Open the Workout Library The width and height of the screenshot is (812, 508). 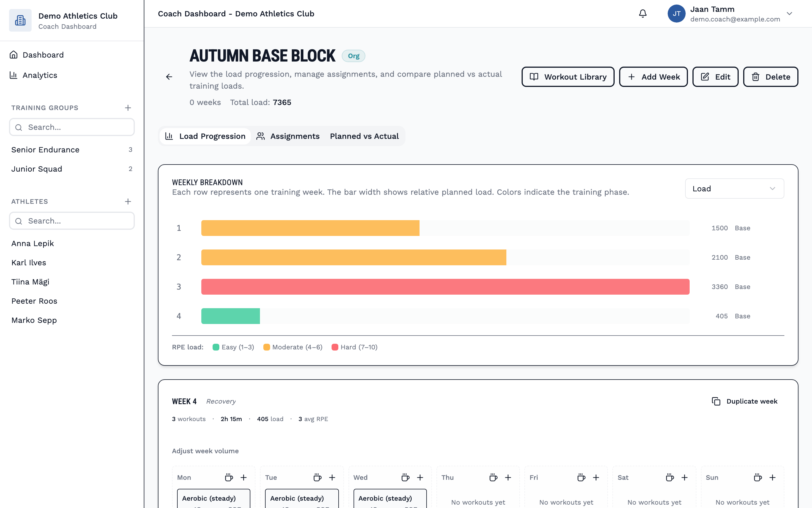tap(568, 77)
